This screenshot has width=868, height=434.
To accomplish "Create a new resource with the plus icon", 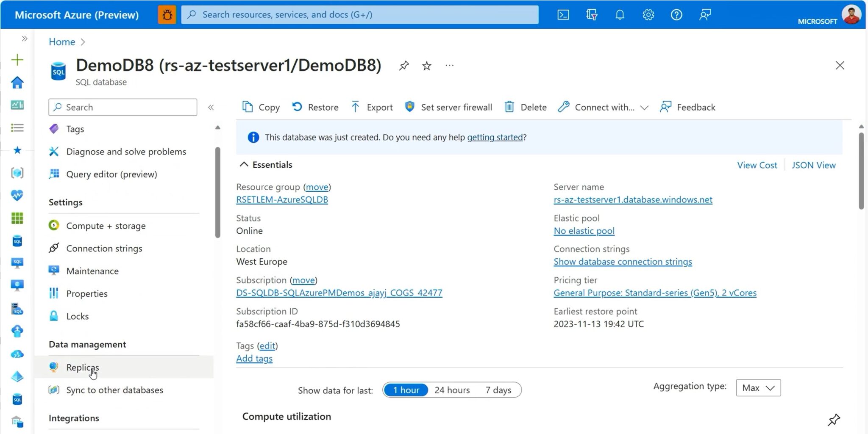I will pos(17,60).
